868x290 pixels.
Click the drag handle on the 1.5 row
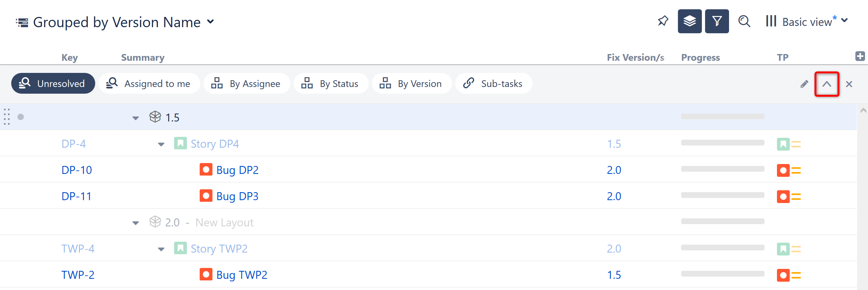point(7,117)
